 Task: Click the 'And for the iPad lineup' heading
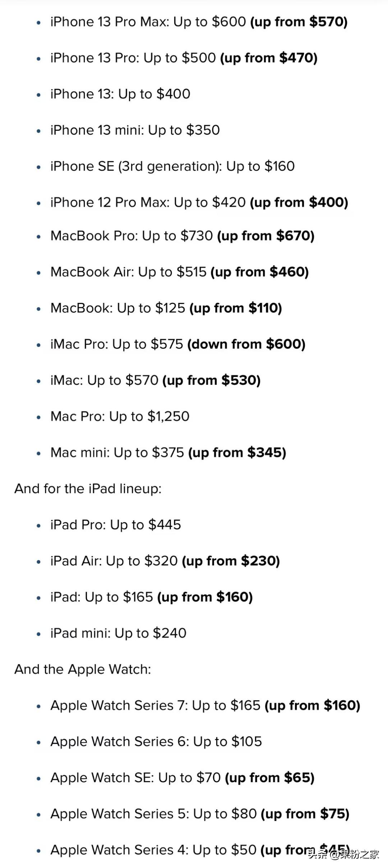click(88, 489)
